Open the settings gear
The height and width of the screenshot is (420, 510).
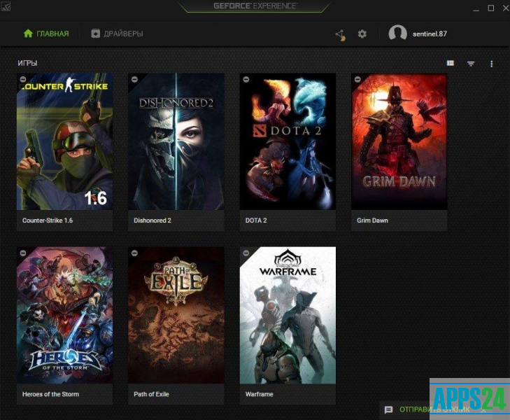[x=362, y=34]
